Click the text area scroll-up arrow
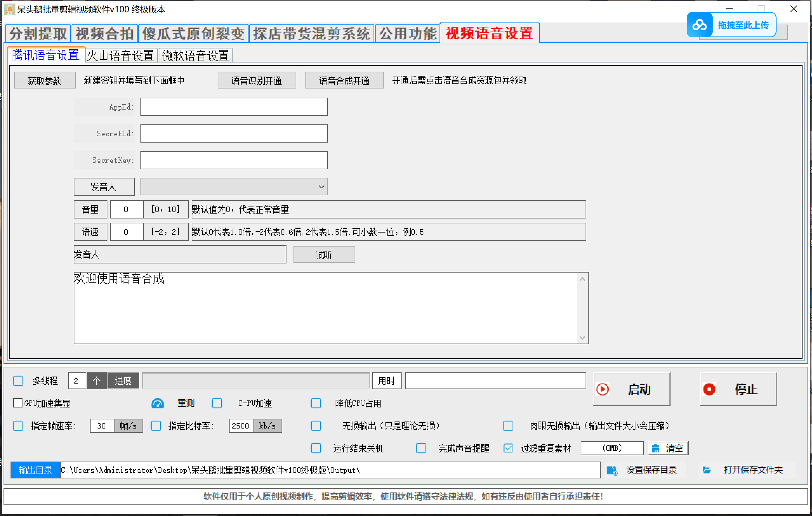This screenshot has width=812, height=516. point(582,279)
